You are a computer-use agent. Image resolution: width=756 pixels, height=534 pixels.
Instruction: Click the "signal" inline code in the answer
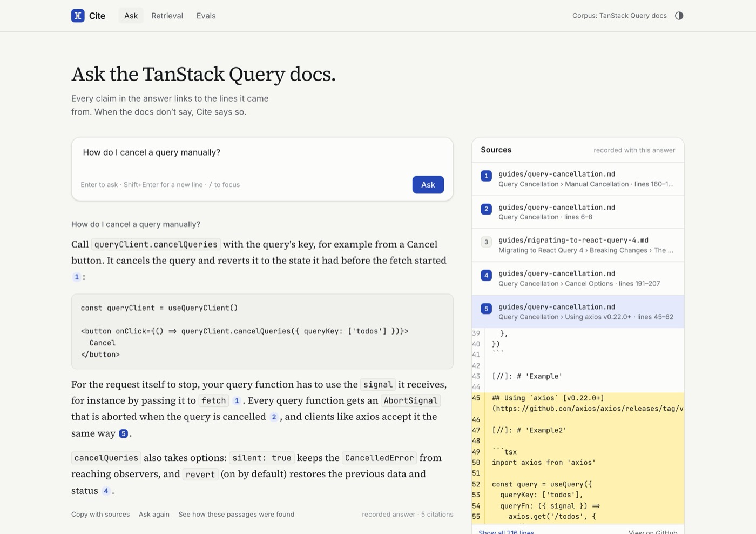[378, 384]
